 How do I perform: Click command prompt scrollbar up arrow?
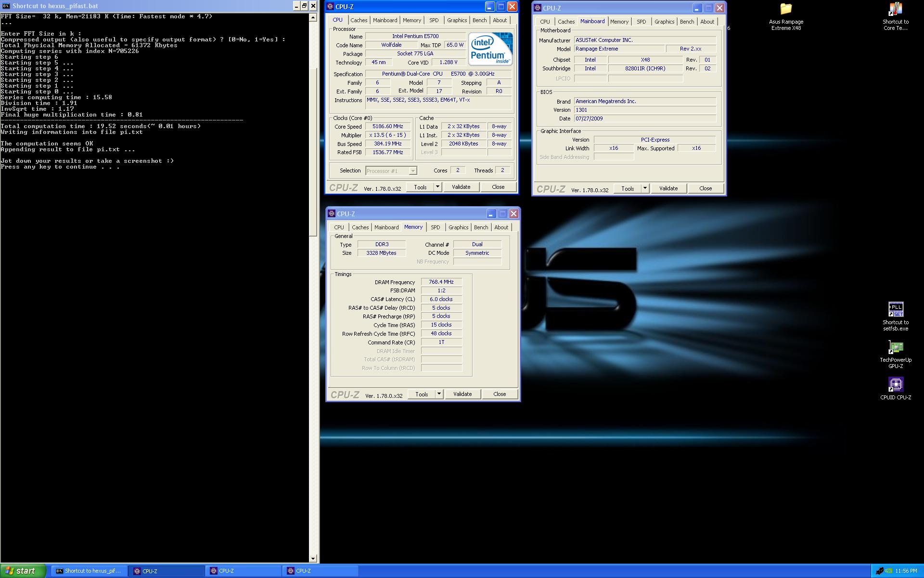[313, 18]
